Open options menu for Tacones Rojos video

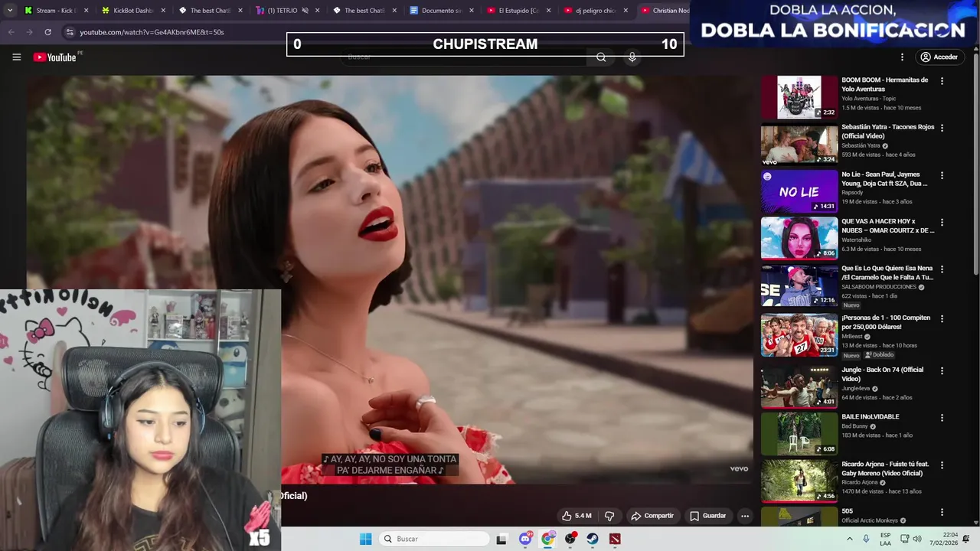point(942,128)
